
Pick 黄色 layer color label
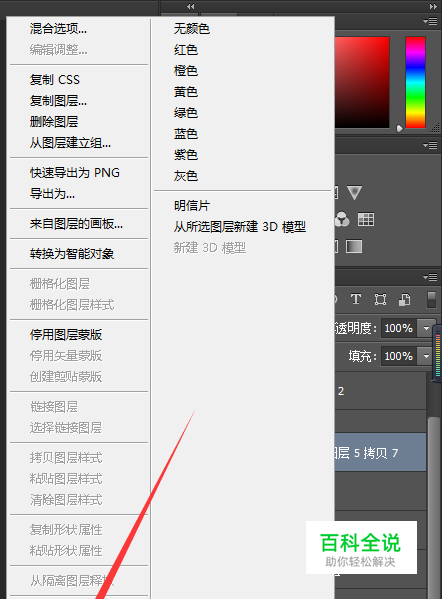[186, 92]
